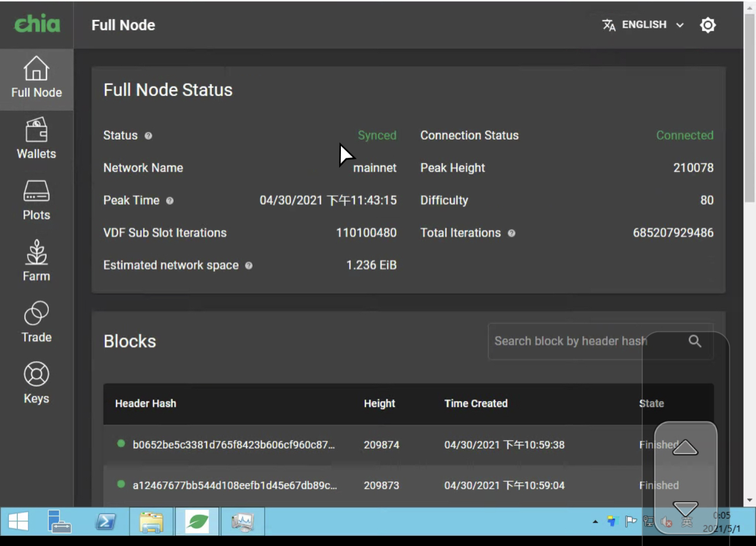This screenshot has width=756, height=546.
Task: Expand hidden icons in the system tray
Action: coord(595,521)
